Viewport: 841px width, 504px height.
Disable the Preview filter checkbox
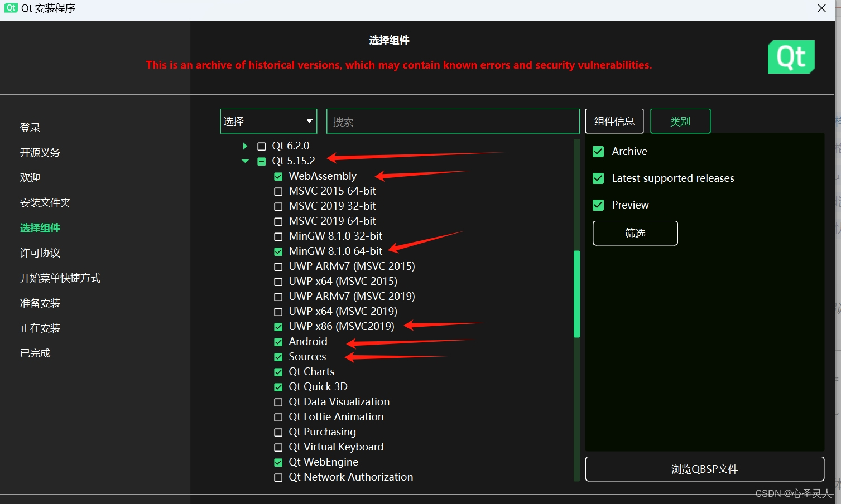point(598,205)
